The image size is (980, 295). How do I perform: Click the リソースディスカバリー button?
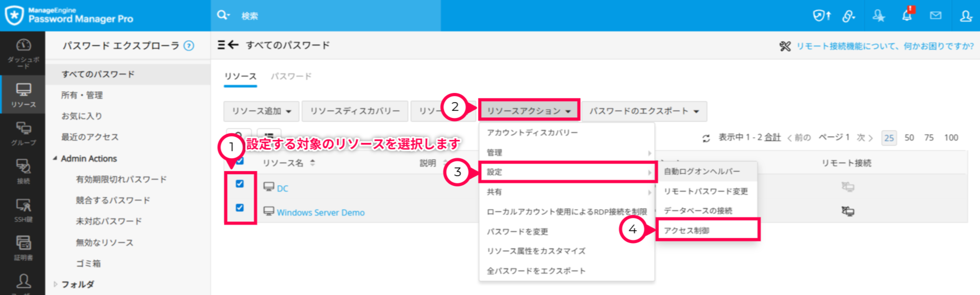pyautogui.click(x=355, y=111)
